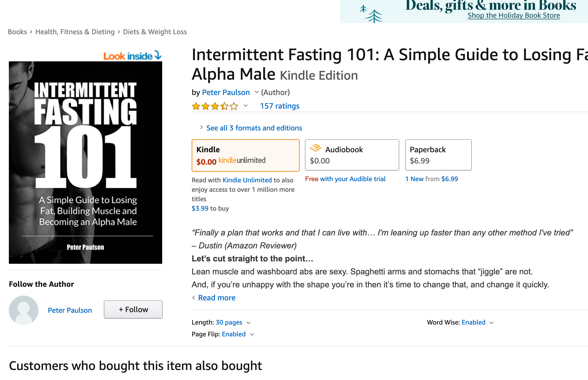Expand the Length 30 pages chevron
This screenshot has width=588, height=380.
point(249,323)
